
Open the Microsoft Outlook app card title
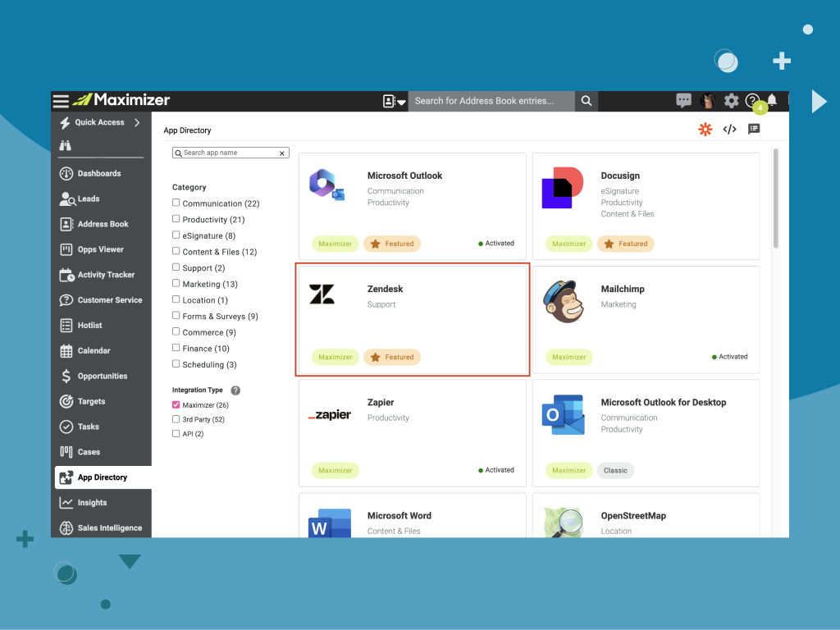[404, 176]
